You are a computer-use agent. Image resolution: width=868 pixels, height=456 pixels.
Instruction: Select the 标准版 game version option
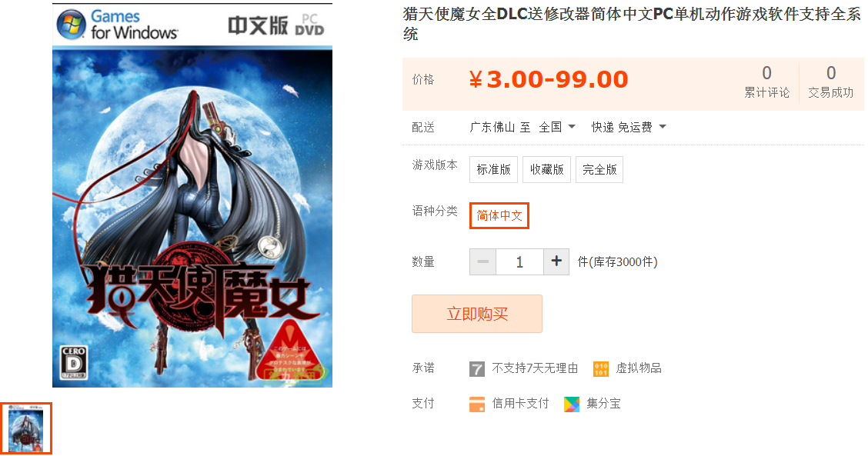(x=493, y=169)
